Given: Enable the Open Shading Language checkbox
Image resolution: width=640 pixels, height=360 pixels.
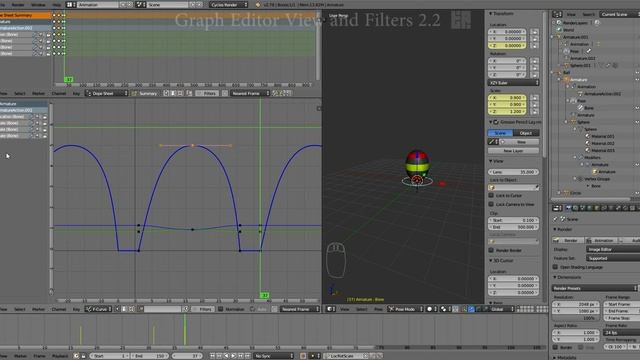Looking at the screenshot, I should point(555,267).
